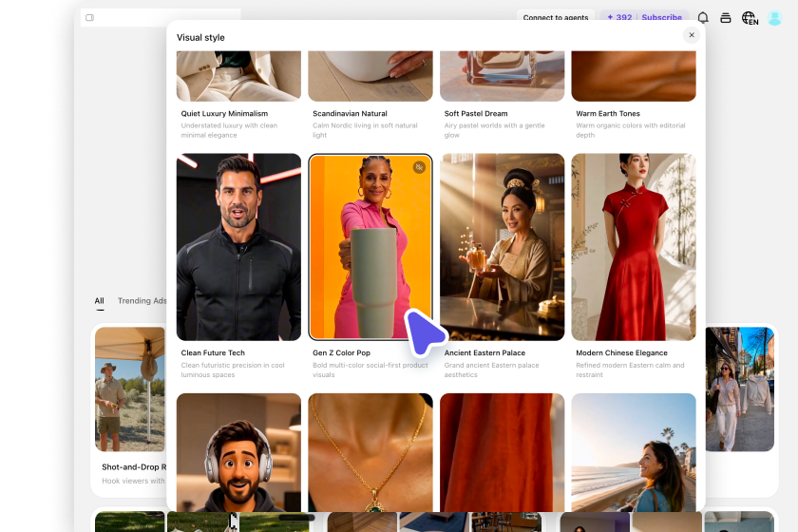Select the Gen Z Color Pop style thumbnail

point(370,247)
